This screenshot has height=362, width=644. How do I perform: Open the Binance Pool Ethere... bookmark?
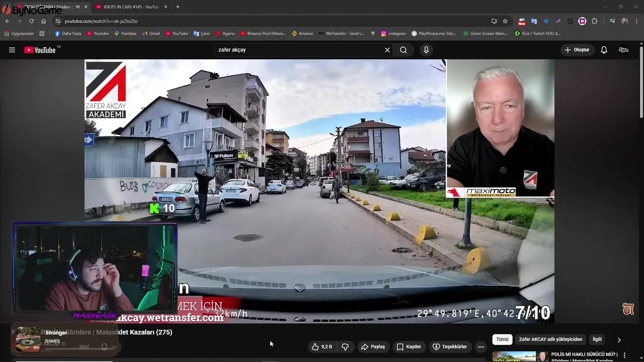(263, 34)
